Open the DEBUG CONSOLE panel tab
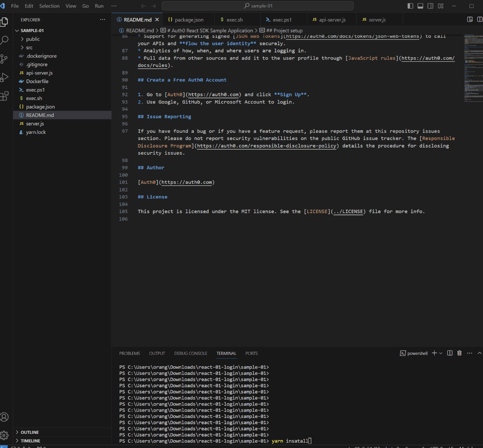Image resolution: width=483 pixels, height=448 pixels. point(191,353)
